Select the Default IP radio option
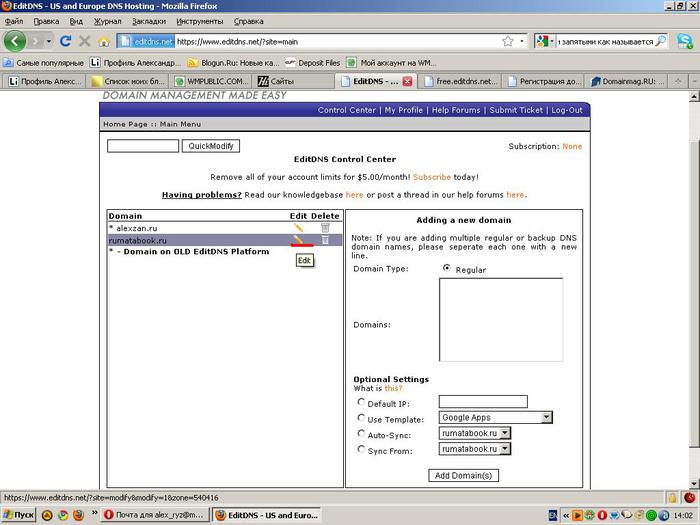The height and width of the screenshot is (525, 700). (361, 402)
